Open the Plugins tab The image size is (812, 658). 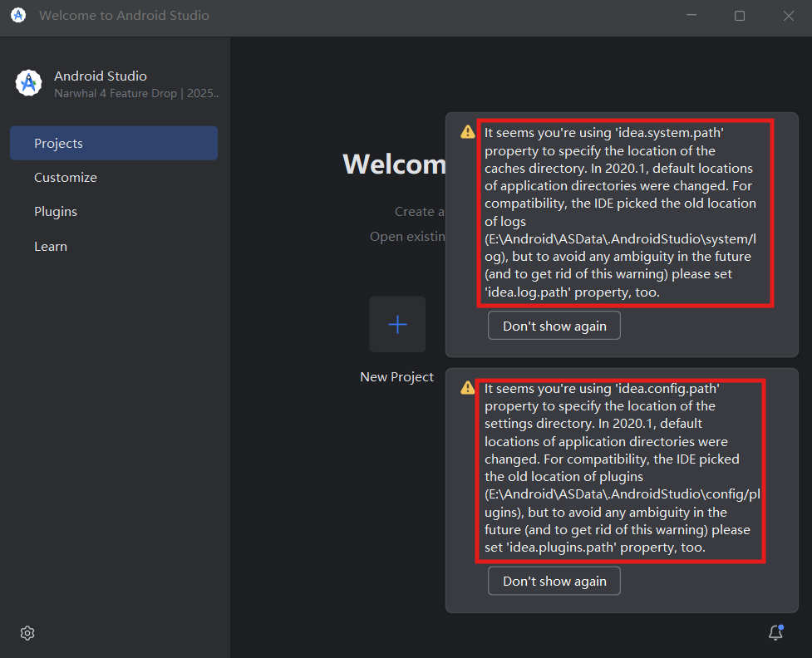(x=114, y=211)
